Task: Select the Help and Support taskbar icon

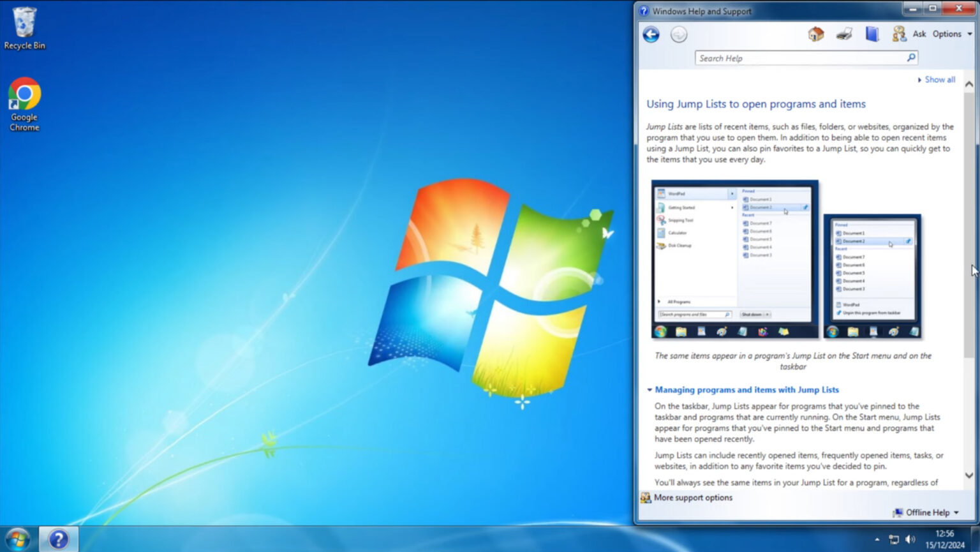Action: click(58, 539)
